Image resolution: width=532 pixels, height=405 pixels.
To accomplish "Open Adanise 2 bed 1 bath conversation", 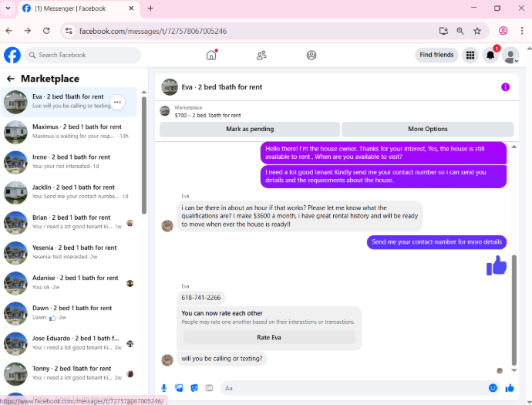I will click(69, 283).
